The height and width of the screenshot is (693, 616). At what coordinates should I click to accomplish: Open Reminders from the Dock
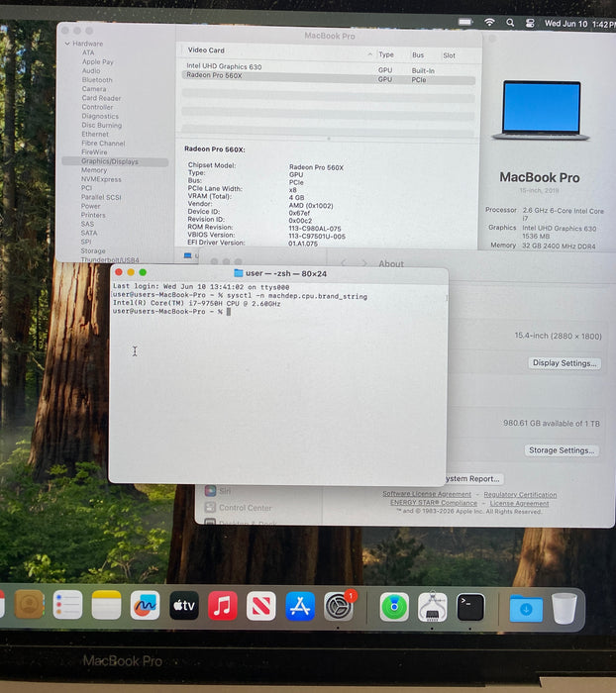[x=67, y=605]
